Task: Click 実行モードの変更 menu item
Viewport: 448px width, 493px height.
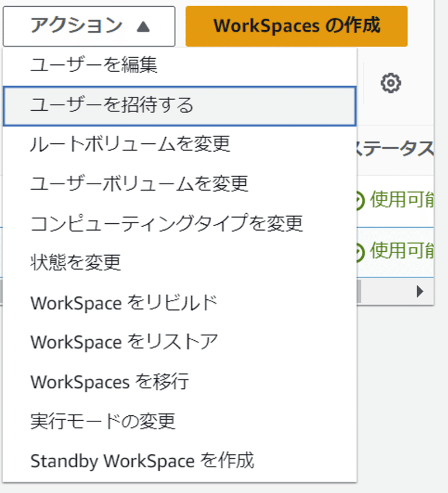Action: point(179,421)
